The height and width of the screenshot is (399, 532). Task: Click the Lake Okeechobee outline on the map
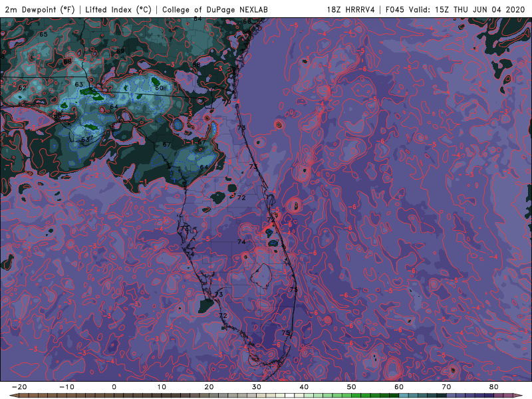tap(261, 275)
